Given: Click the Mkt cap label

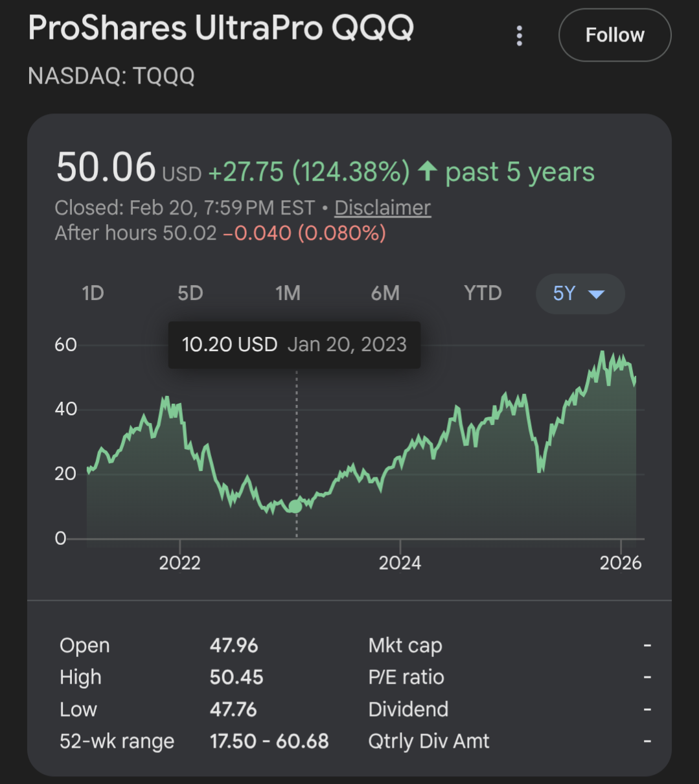Looking at the screenshot, I should (x=405, y=645).
